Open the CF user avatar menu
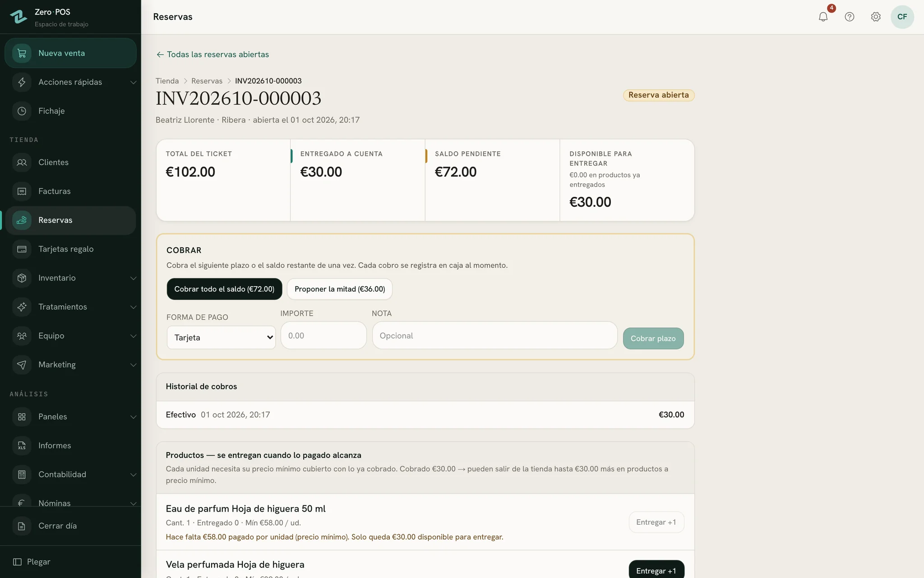Screen dimensions: 924x578 [x=902, y=17]
